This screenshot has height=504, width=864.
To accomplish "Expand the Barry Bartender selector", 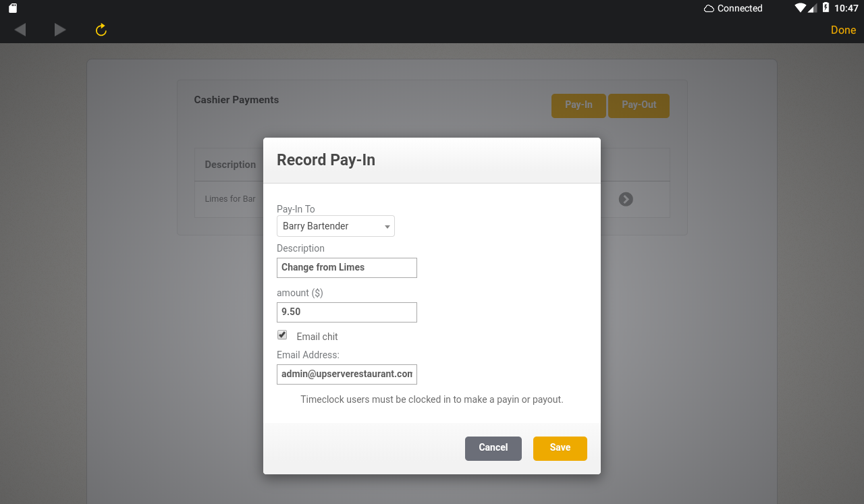I will (x=335, y=226).
